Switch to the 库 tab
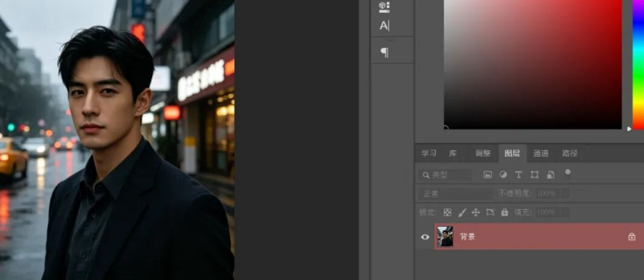Screen dimensions: 644x280 (x=453, y=153)
